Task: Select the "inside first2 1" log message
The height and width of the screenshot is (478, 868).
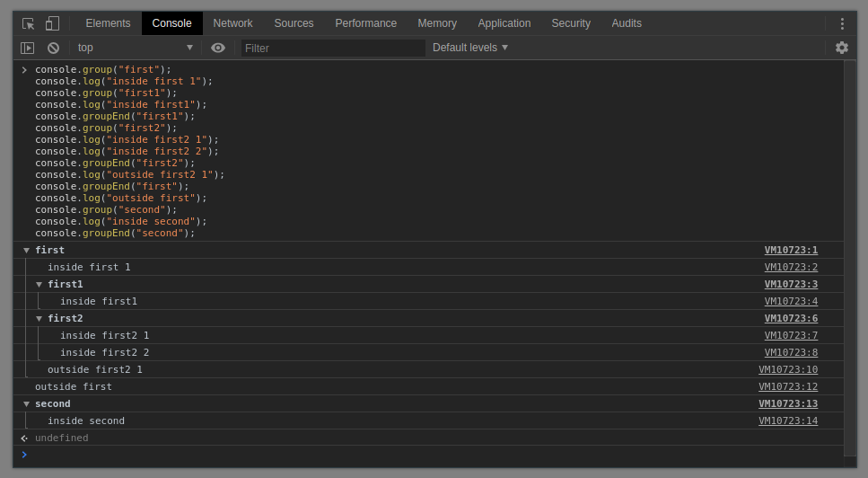Action: click(x=105, y=336)
